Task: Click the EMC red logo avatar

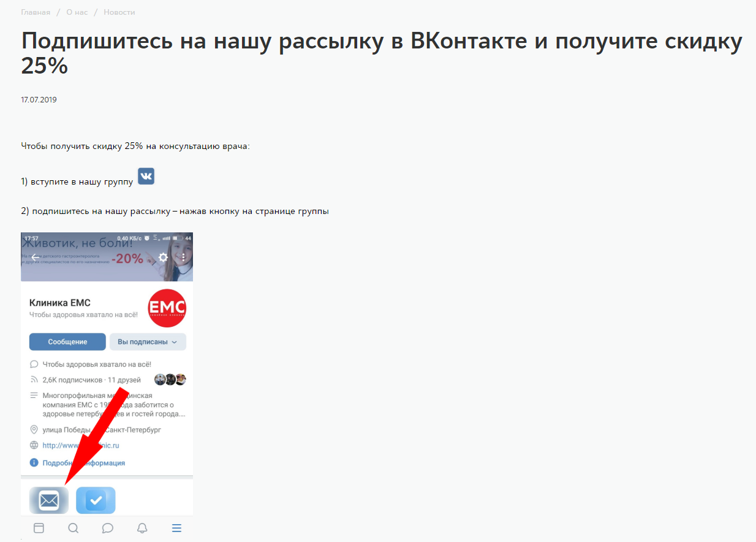Action: click(167, 308)
